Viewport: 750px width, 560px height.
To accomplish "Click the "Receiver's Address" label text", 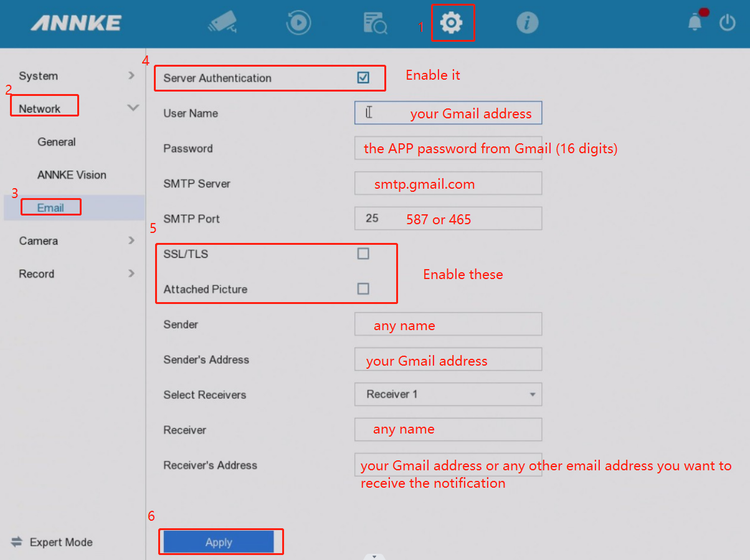I will click(210, 465).
